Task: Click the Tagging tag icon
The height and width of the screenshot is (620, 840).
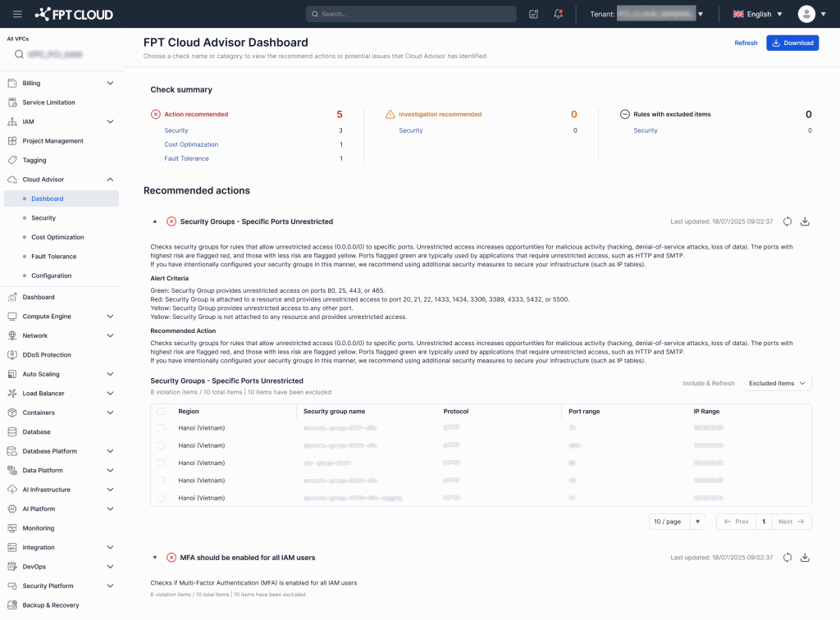Action: click(12, 160)
